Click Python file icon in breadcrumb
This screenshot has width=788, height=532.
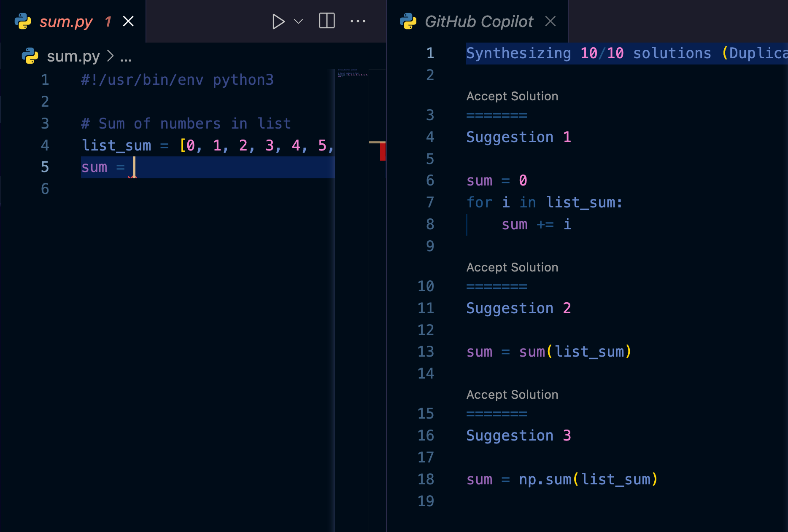[30, 56]
